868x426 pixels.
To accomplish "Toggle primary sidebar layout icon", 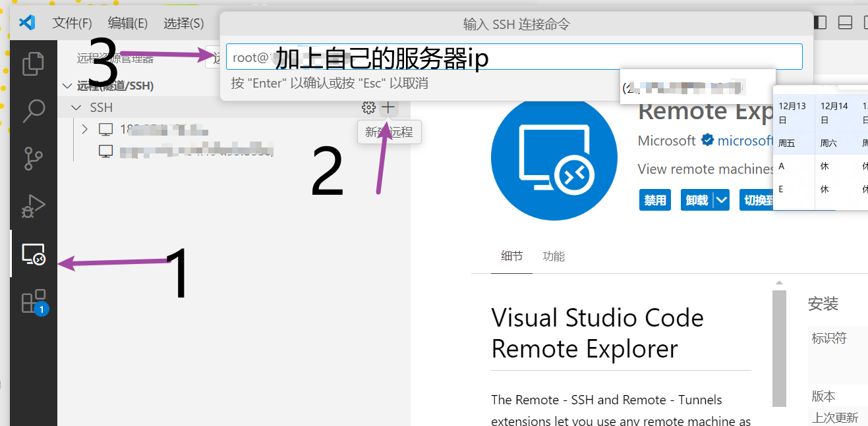I will point(820,23).
